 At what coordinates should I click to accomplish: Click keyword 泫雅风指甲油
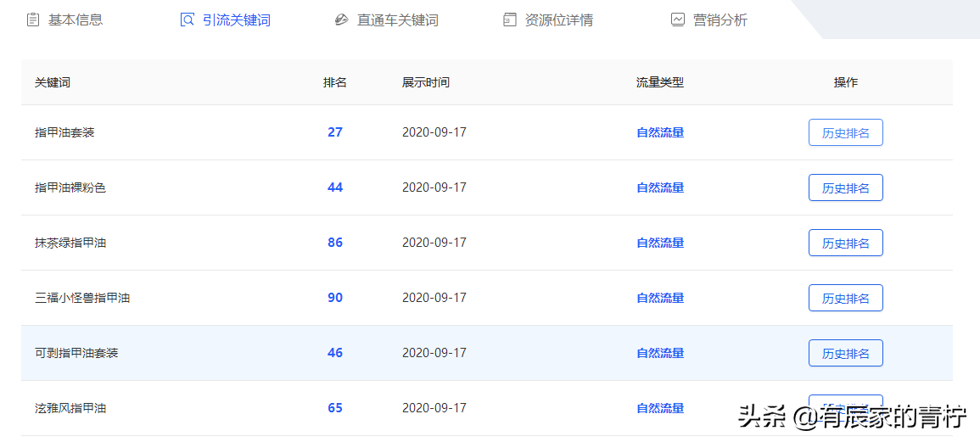[x=70, y=408]
